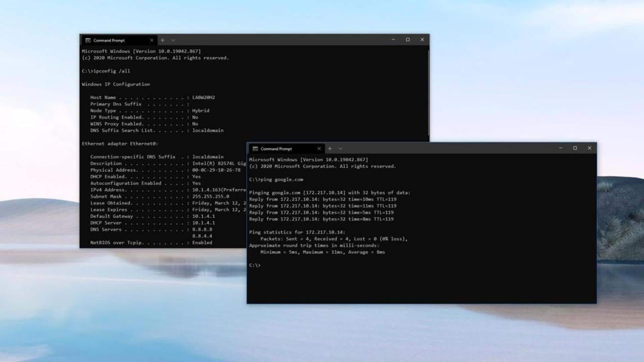Click the IPv4 Address 10.1.4.163
The width and height of the screenshot is (644, 362).
(x=206, y=190)
